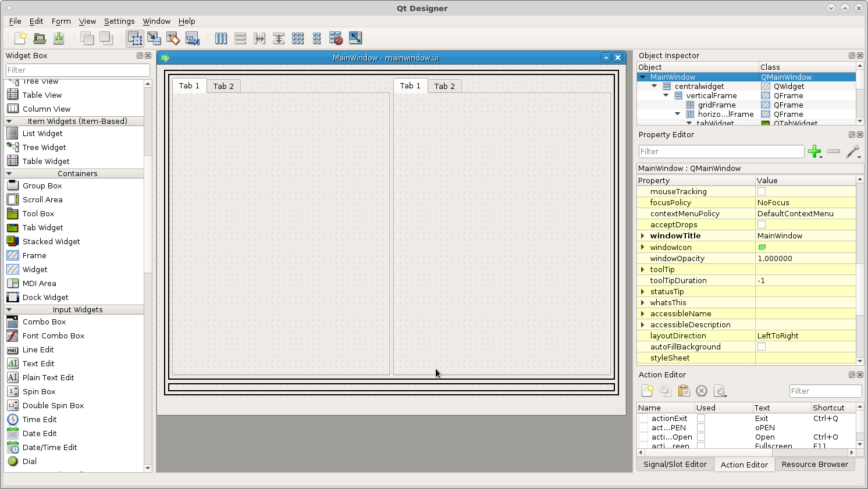Screen dimensions: 868x489
Task: Open Property Editor configure wrench menu
Action: tap(853, 152)
